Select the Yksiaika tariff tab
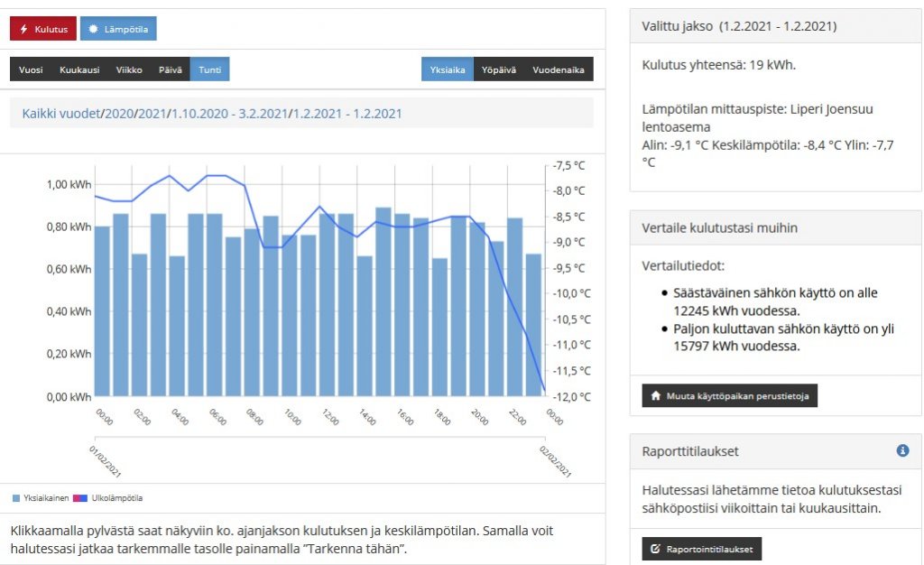 tap(448, 69)
